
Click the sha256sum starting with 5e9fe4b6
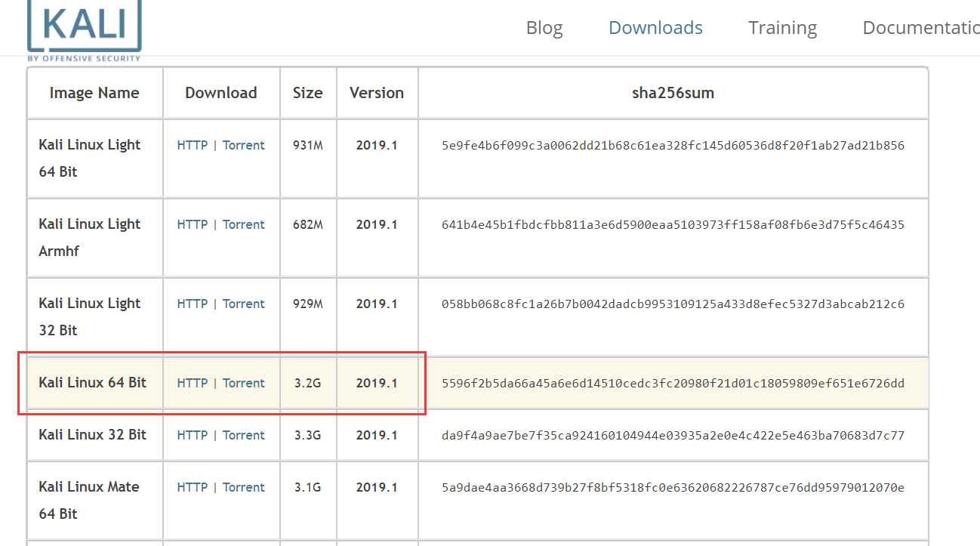pos(673,145)
